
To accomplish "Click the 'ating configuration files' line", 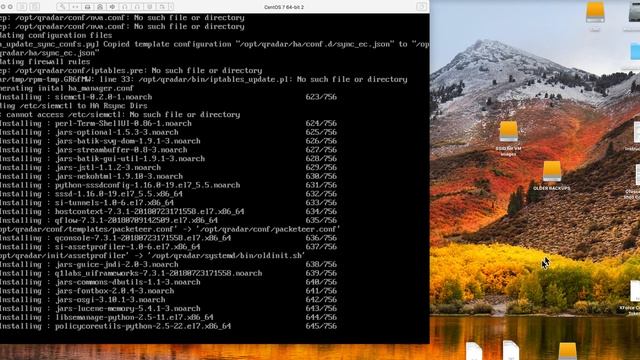I will (56, 35).
